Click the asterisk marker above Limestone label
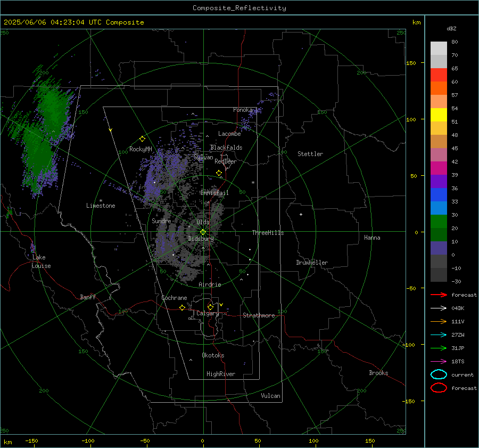479x448 pixels. point(101,201)
